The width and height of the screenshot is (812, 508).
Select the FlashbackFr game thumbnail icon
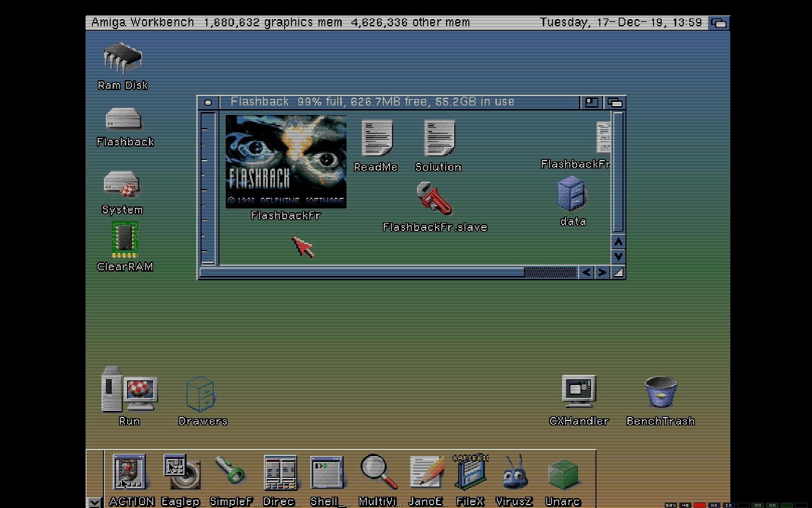click(x=286, y=162)
